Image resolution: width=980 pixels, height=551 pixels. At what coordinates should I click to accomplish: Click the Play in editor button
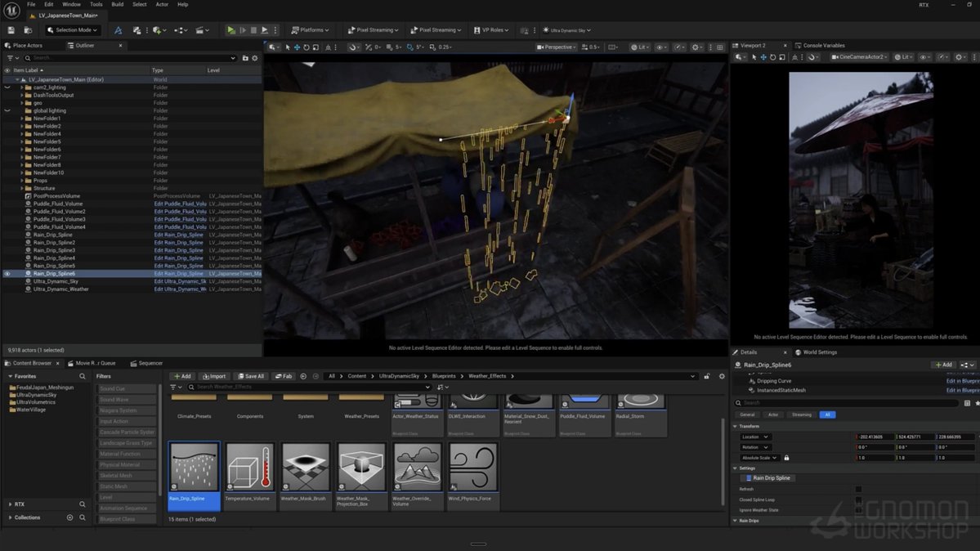coord(230,30)
